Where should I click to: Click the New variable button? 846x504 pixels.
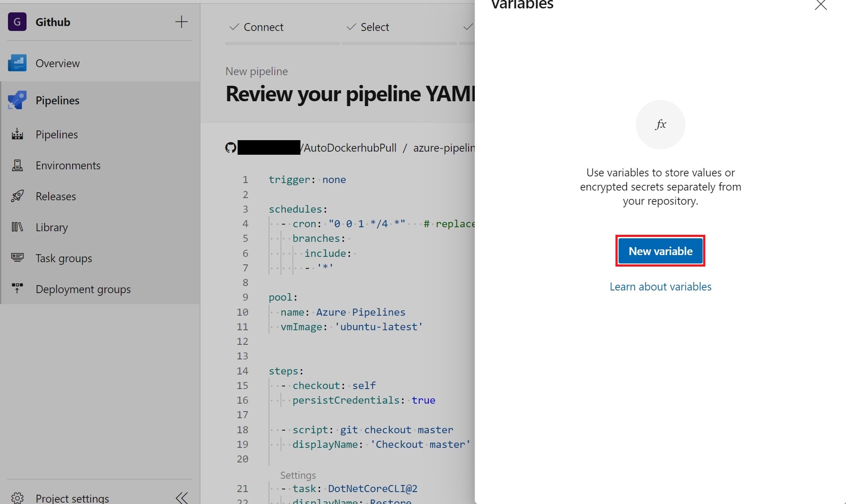pos(660,251)
